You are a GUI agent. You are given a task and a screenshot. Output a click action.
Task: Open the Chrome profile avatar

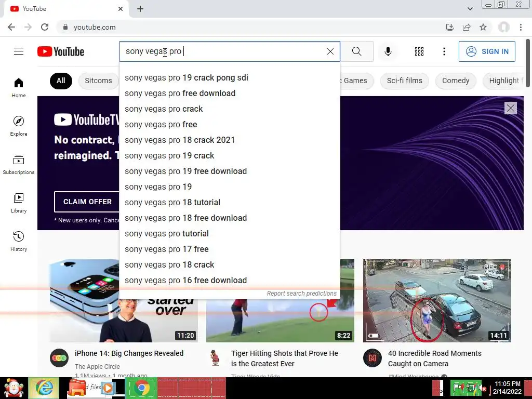pos(504,27)
